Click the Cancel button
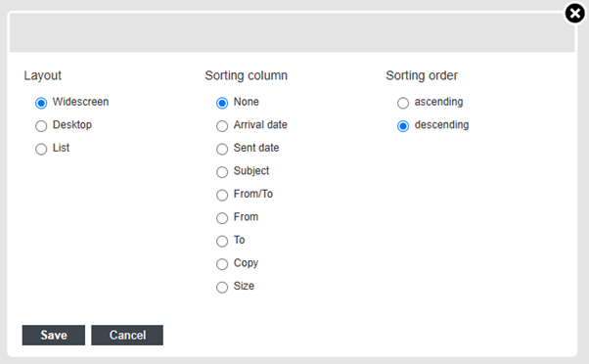 tap(127, 335)
